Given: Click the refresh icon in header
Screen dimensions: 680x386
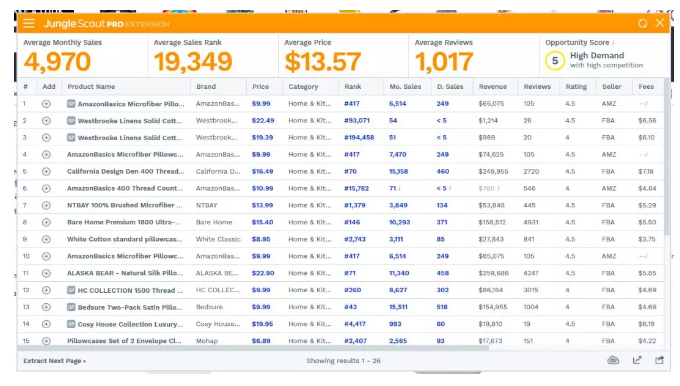Looking at the screenshot, I should (x=643, y=23).
